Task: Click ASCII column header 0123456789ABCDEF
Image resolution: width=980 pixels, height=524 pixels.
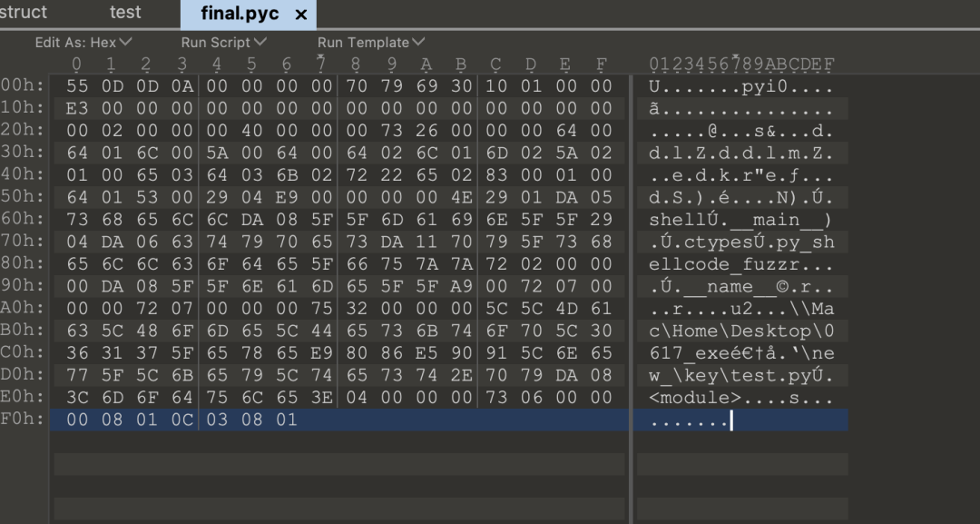Action: click(x=742, y=64)
